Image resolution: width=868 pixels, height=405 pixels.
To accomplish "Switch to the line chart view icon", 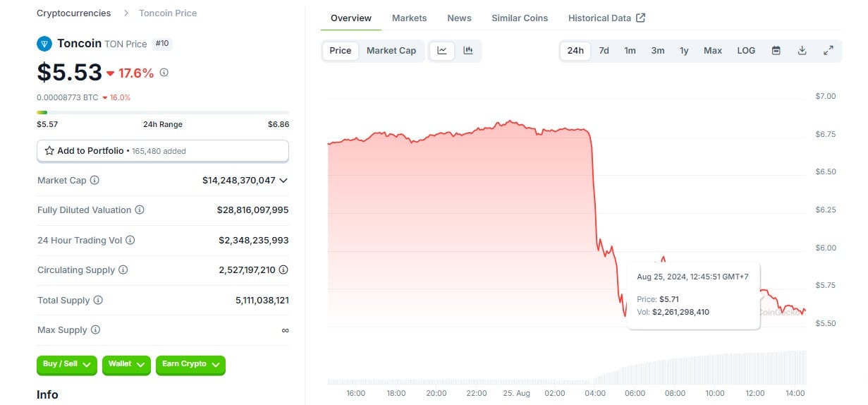I will pyautogui.click(x=442, y=51).
